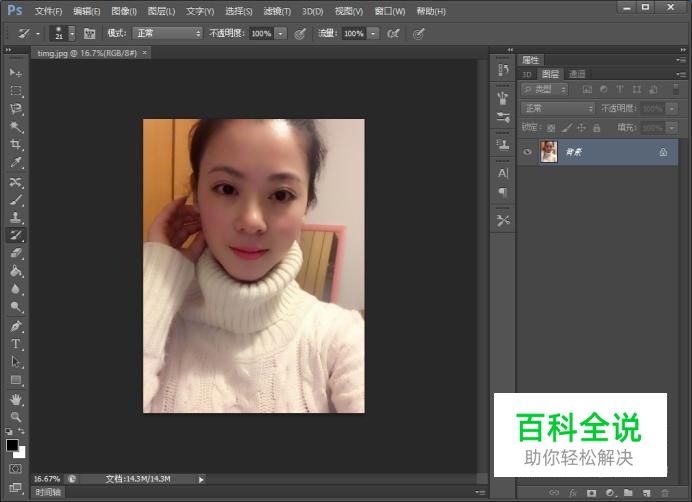Toggle the lock transparent pixels option

[x=551, y=128]
